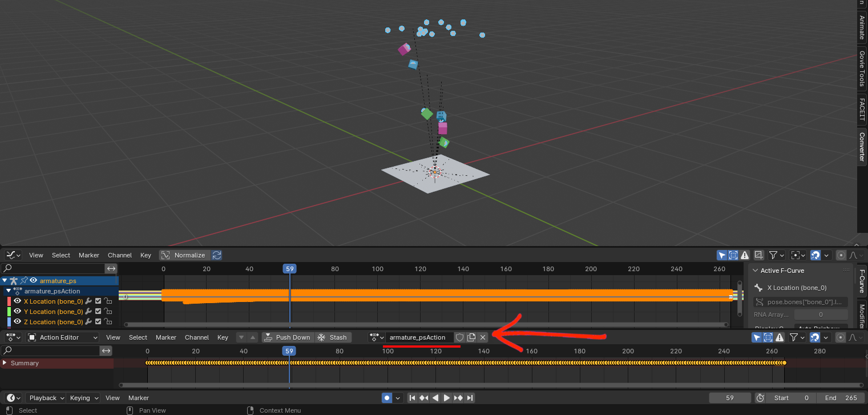Toggle pin on armature_ps channel
Screen dimensions: 868x415
[24, 281]
